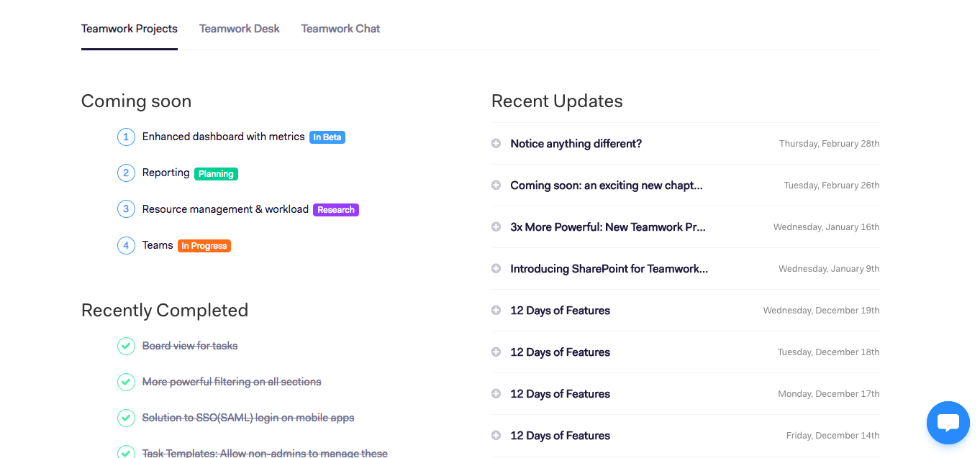This screenshot has width=980, height=458.
Task: Open the 'Enhanced dashboard with metrics' item
Action: click(x=223, y=137)
